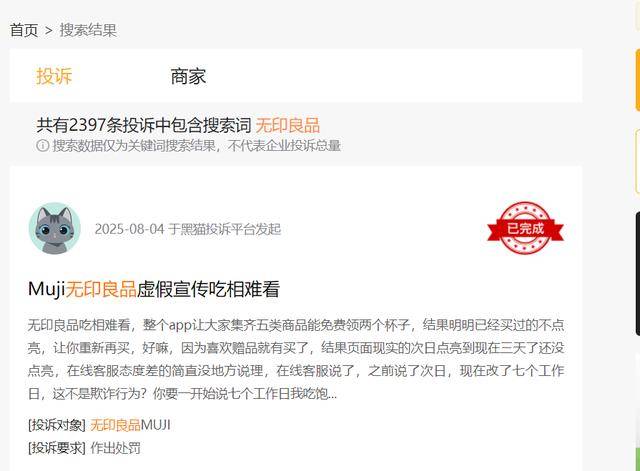The width and height of the screenshot is (640, 471).
Task: Click the red 已完成 stamp badge
Action: (x=525, y=228)
